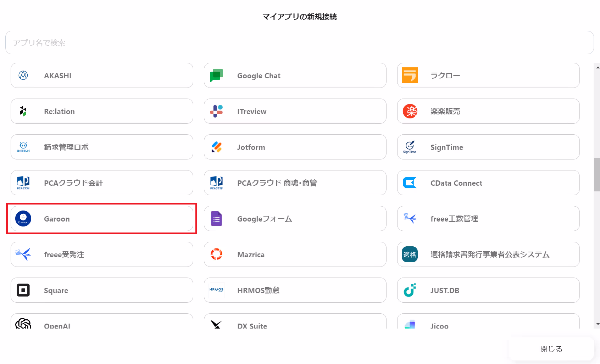Click the 請求管理ロボ robot icon

pyautogui.click(x=23, y=147)
